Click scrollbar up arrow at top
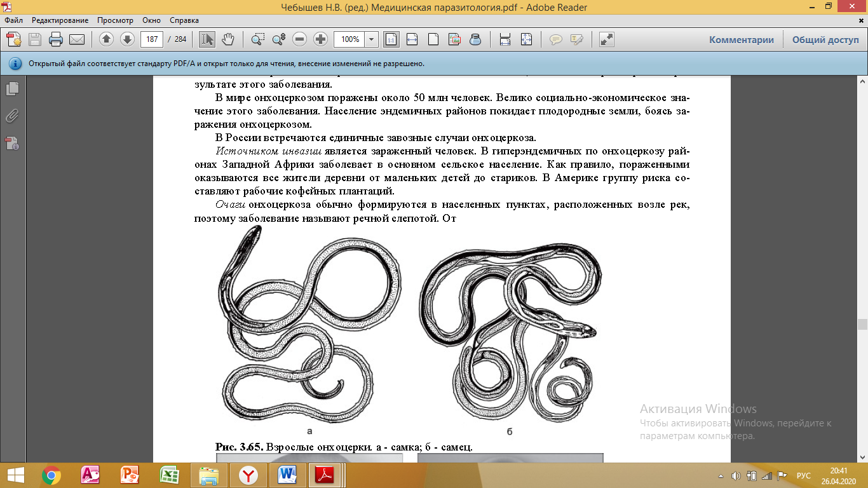The width and height of the screenshot is (868, 488). tap(862, 82)
